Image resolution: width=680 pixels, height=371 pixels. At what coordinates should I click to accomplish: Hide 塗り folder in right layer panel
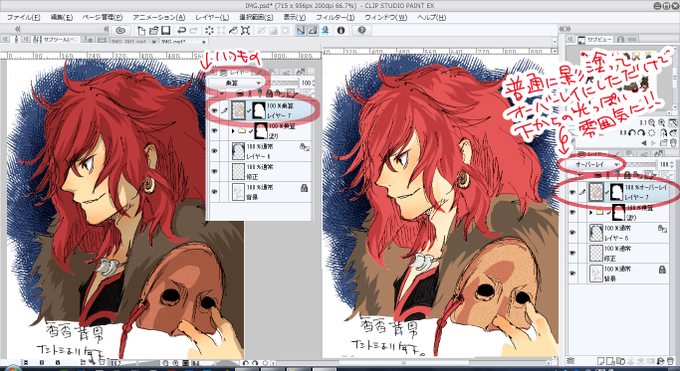572,213
